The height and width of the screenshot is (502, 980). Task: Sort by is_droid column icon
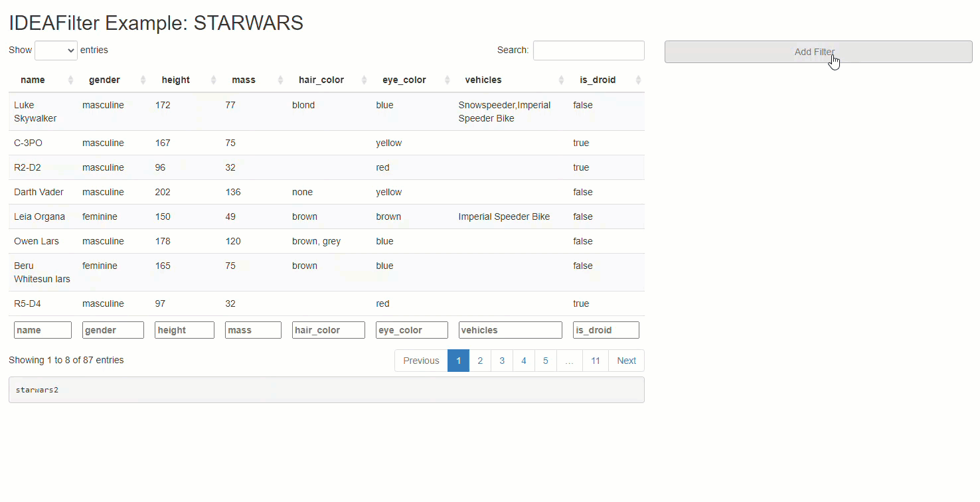coord(638,80)
